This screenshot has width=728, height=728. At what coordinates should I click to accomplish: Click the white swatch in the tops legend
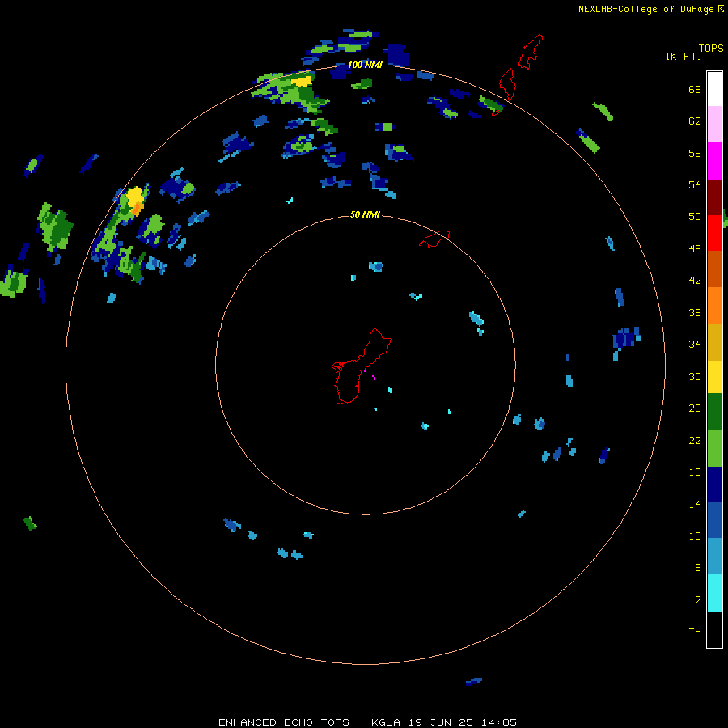(714, 89)
